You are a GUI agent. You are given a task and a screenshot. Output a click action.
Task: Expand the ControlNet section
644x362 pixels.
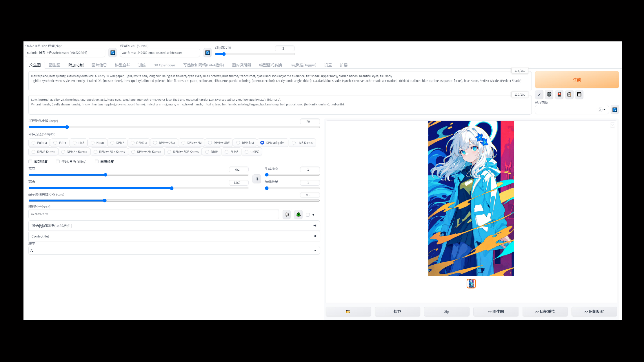tap(174, 236)
